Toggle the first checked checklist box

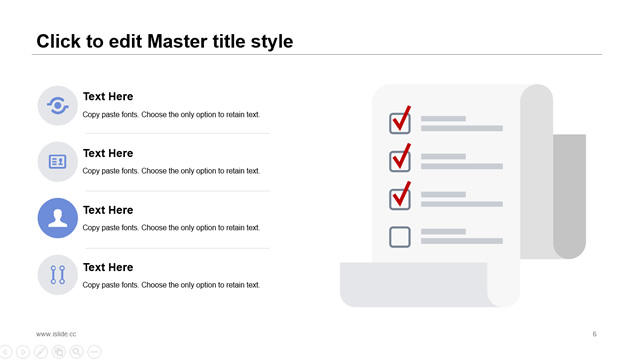pos(400,123)
